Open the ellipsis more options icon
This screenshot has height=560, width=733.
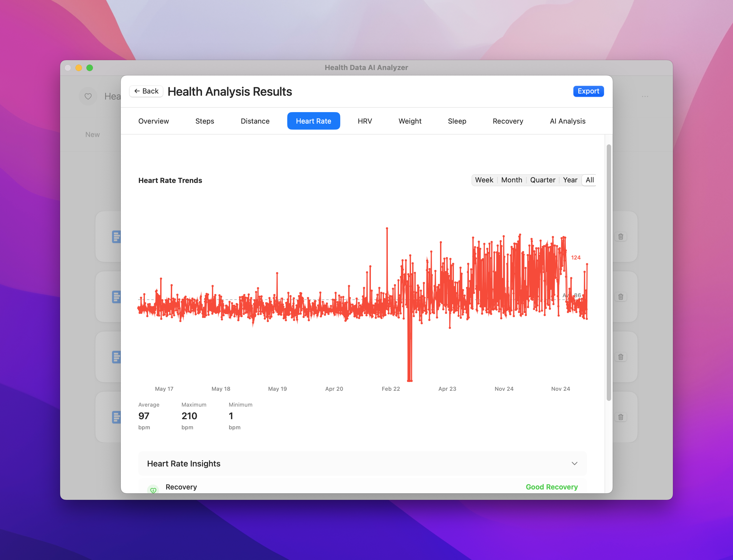pyautogui.click(x=645, y=96)
